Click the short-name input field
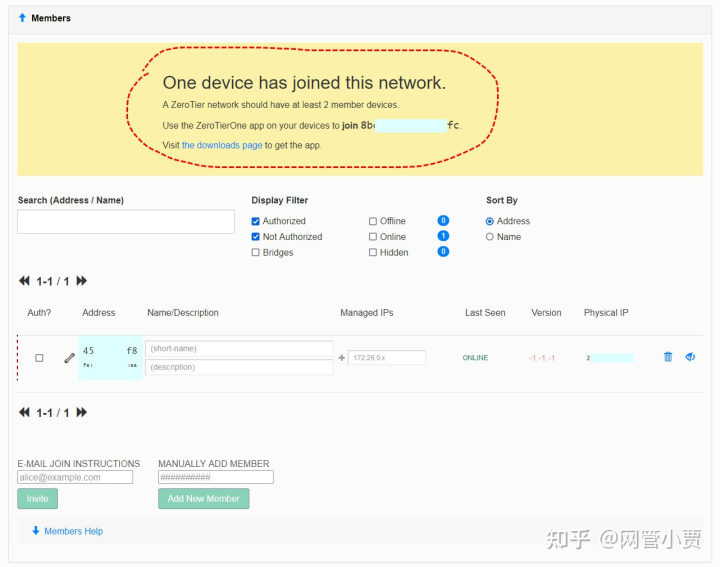The height and width of the screenshot is (567, 720). (239, 348)
